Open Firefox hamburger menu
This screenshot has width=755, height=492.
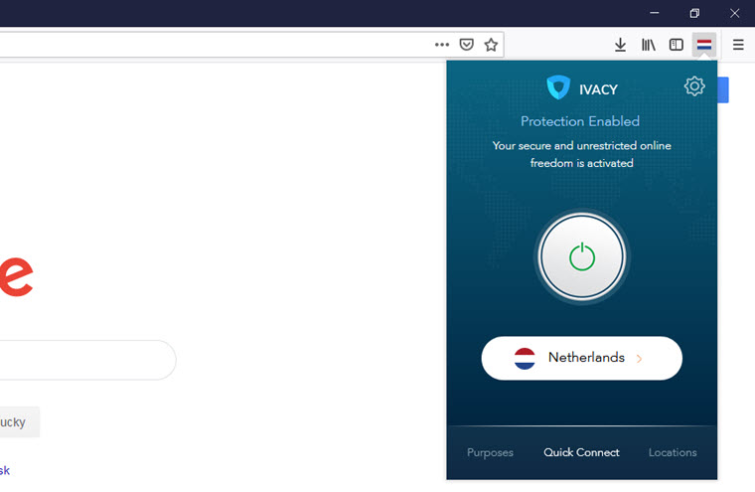(738, 45)
